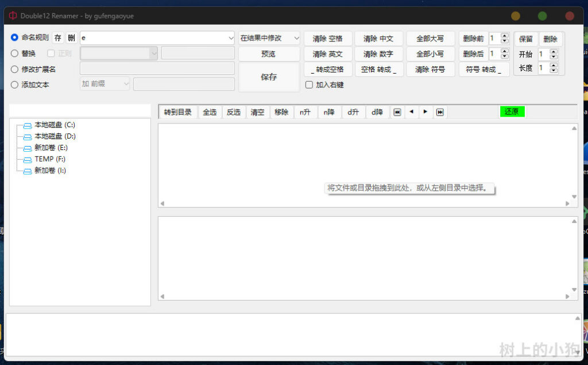Viewport: 588px width, 365px height.
Task: Select the 替换 radio button
Action: [15, 53]
